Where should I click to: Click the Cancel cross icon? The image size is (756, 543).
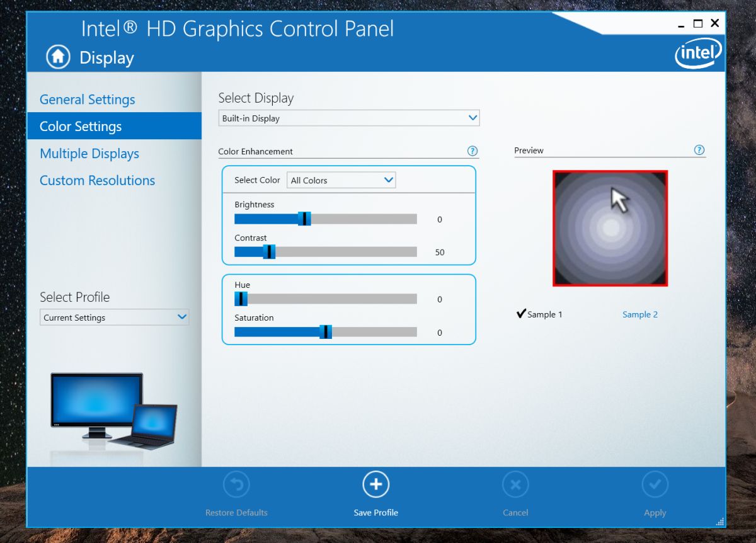click(515, 484)
